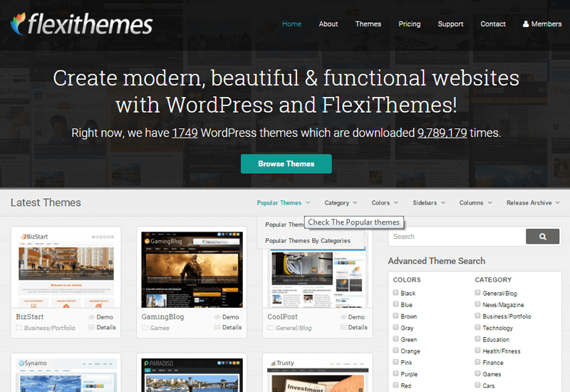The width and height of the screenshot is (570, 392).
Task: Open the Popular Themes dropdown
Action: point(283,203)
